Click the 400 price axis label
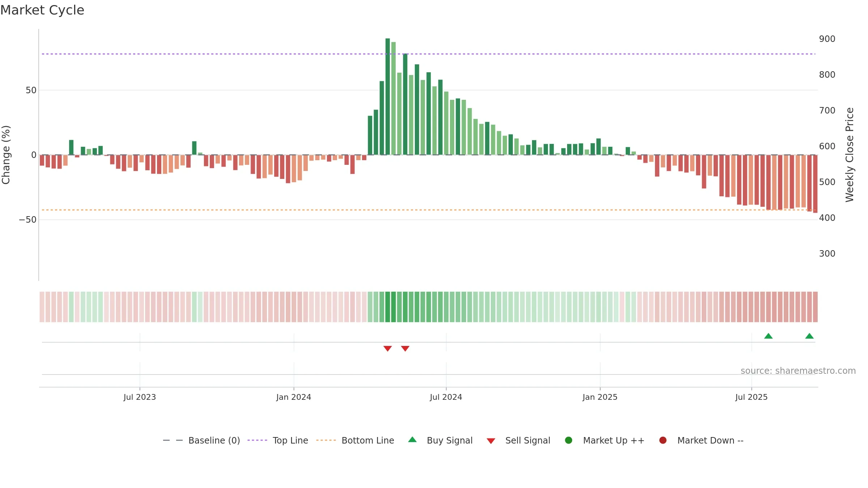 coord(827,218)
